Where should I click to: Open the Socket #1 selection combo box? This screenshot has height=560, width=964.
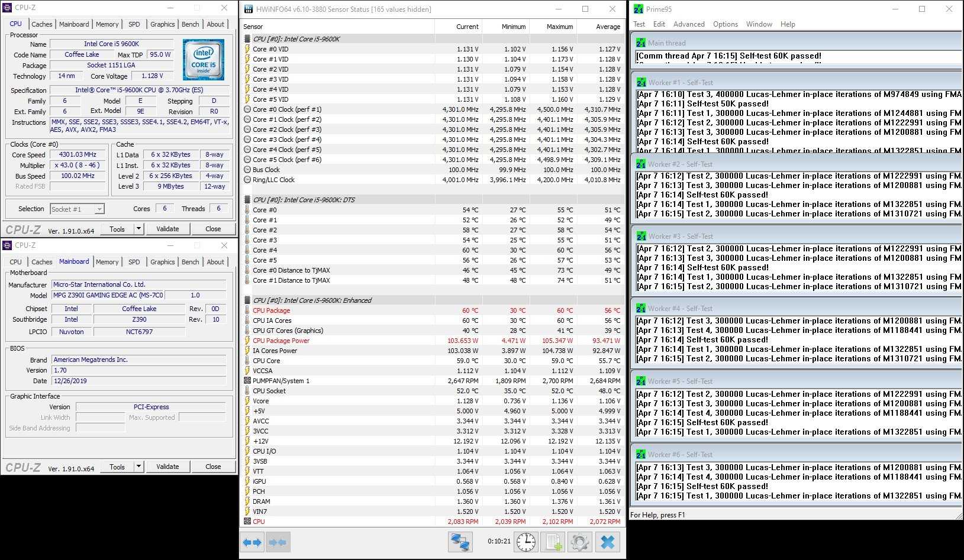tap(77, 209)
